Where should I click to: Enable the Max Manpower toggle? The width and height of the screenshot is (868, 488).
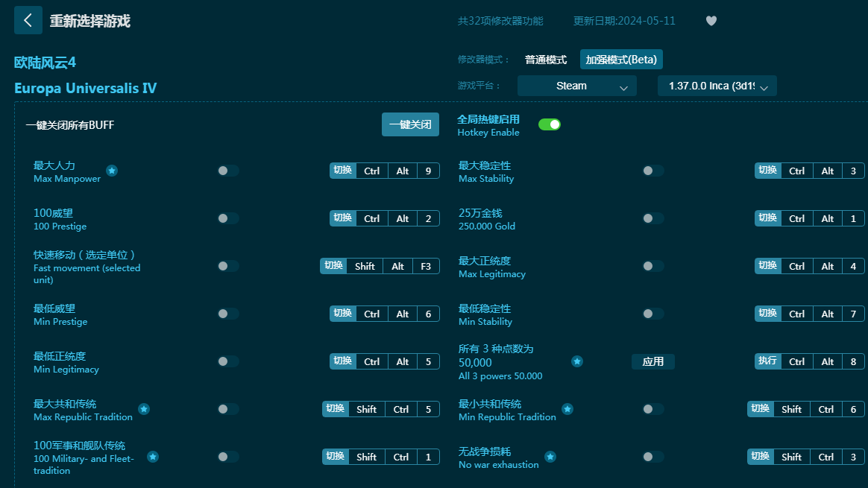pyautogui.click(x=228, y=171)
